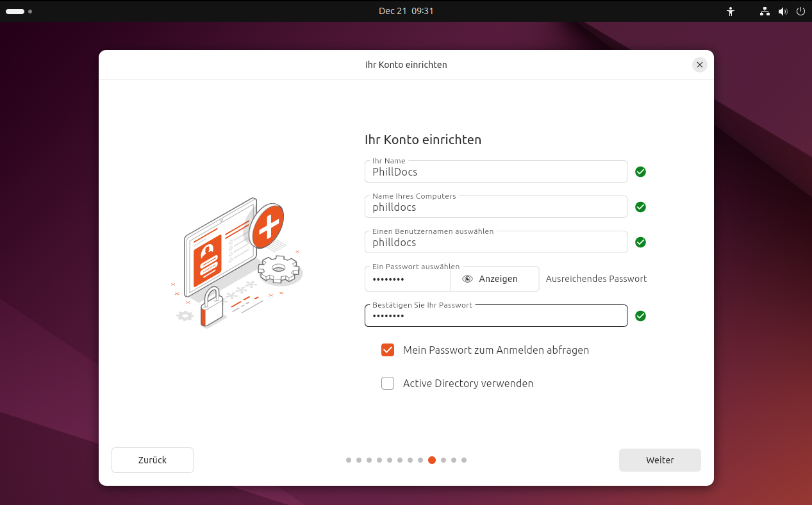Enable Active Directory verwenden
Viewport: 812px width, 505px height.
pos(388,383)
